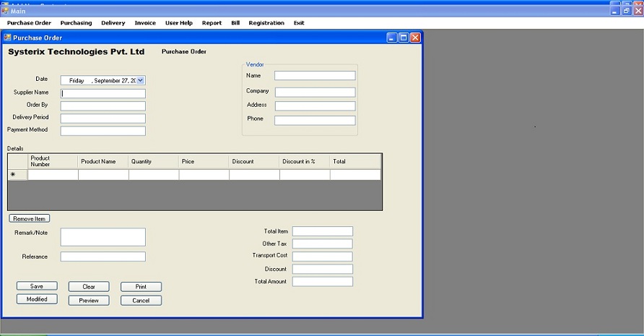This screenshot has height=336, width=644.
Task: Select the Total column header
Action: pyautogui.click(x=355, y=161)
